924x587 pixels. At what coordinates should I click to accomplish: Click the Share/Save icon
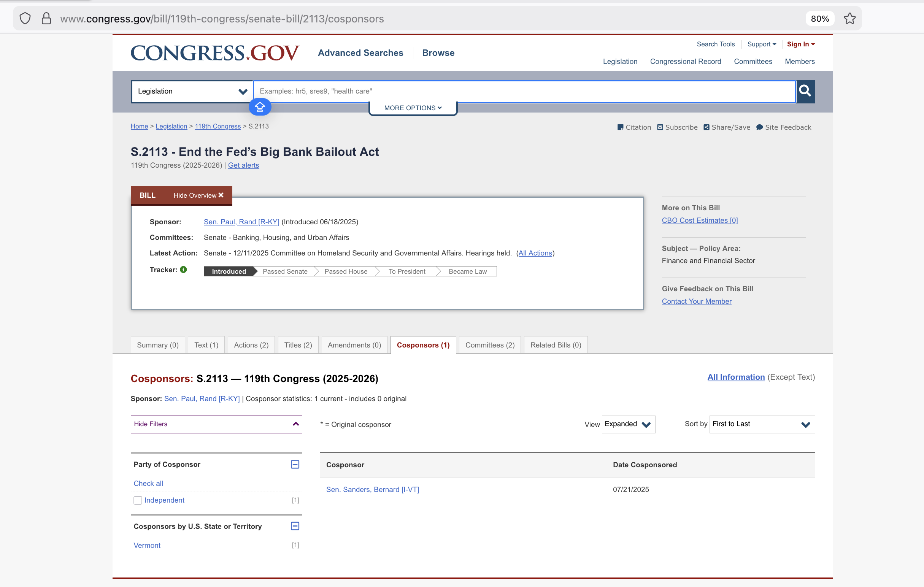click(706, 127)
